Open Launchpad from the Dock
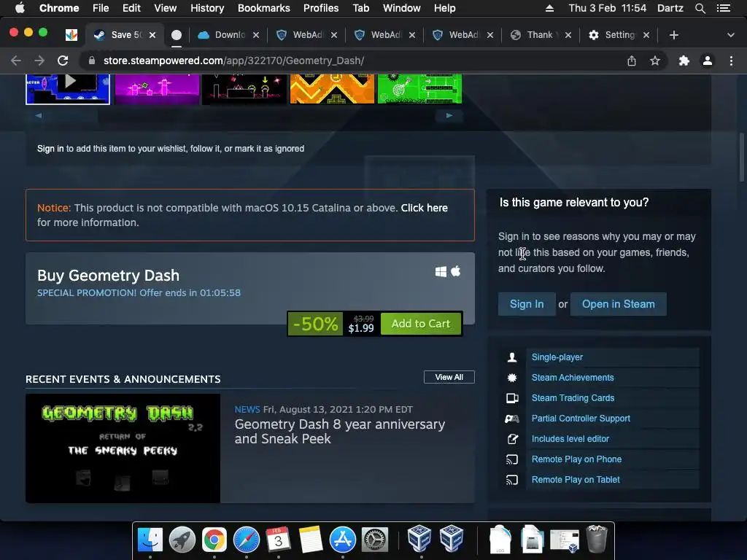 [x=182, y=540]
